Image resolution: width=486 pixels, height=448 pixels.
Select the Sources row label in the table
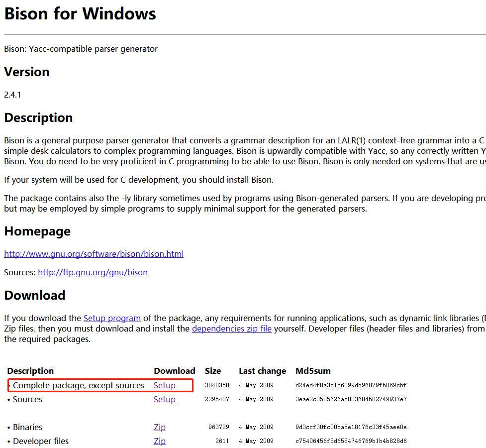tap(27, 399)
